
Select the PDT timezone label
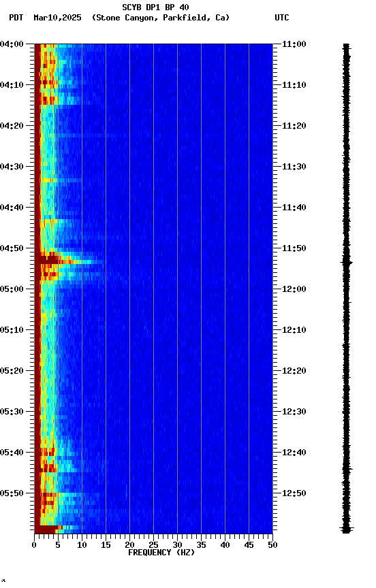point(16,18)
